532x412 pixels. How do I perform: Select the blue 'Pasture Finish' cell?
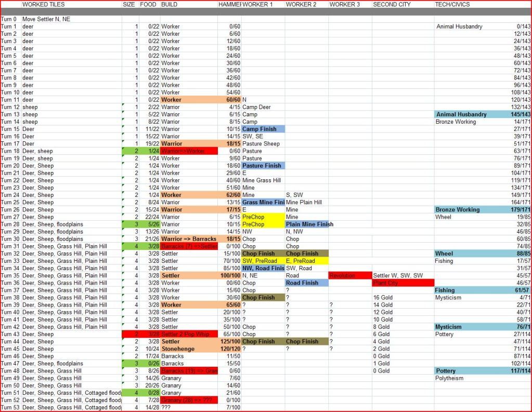[263, 166]
